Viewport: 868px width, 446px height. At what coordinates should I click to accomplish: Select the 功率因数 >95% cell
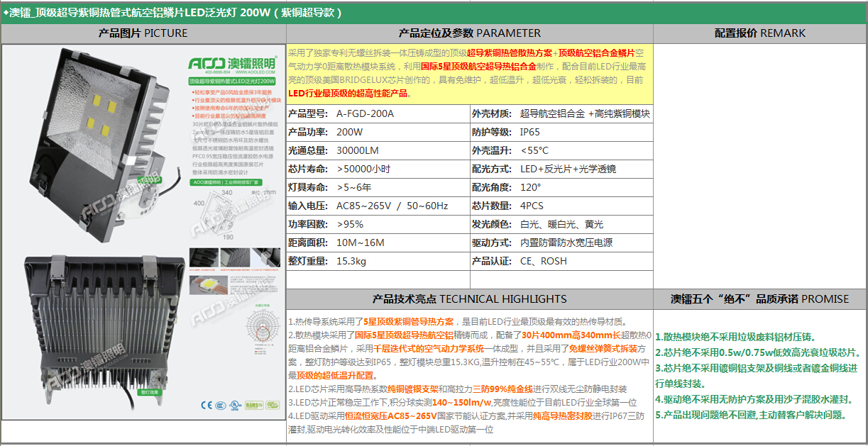coord(378,224)
